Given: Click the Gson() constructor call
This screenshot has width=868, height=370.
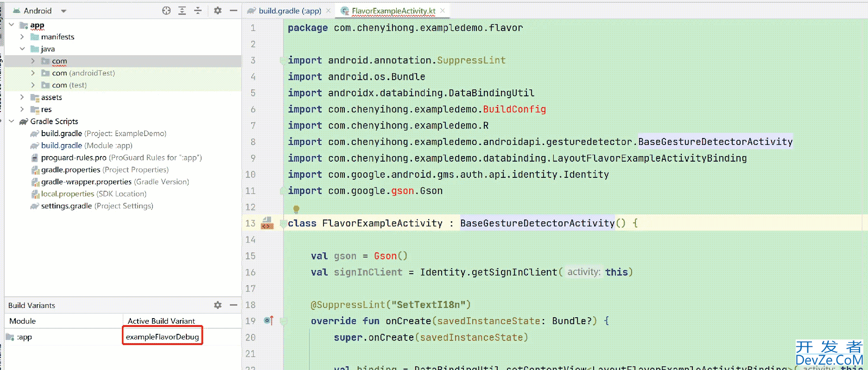Looking at the screenshot, I should click(x=391, y=256).
